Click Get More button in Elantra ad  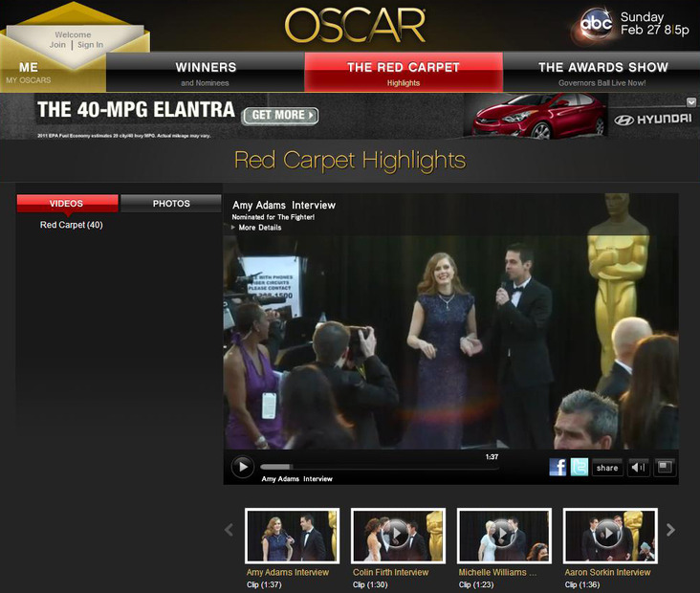click(280, 115)
